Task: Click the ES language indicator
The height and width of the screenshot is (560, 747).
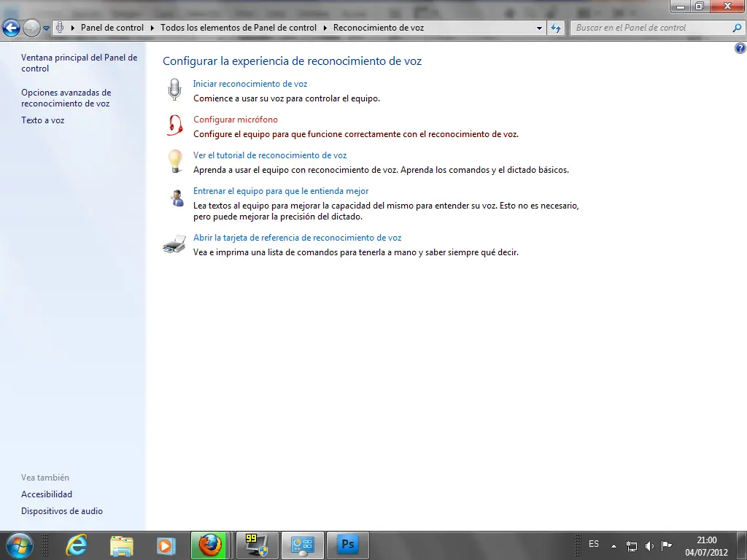Action: [594, 544]
